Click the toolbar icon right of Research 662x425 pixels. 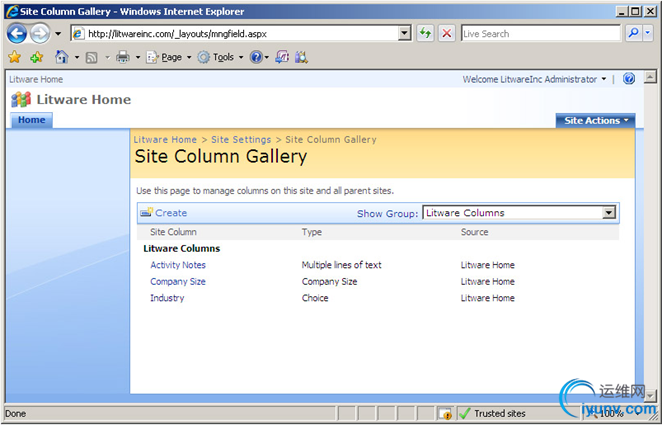pyautogui.click(x=301, y=57)
